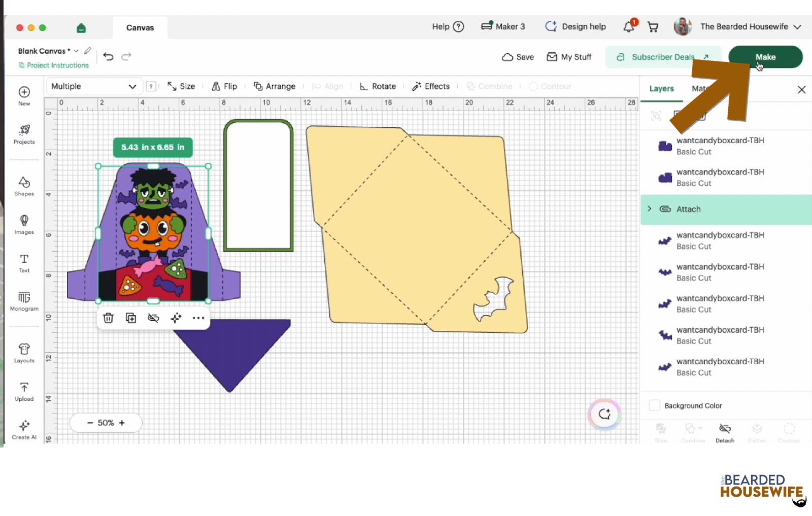The height and width of the screenshot is (516, 812).
Task: Rename project using pencil icon
Action: coord(88,50)
